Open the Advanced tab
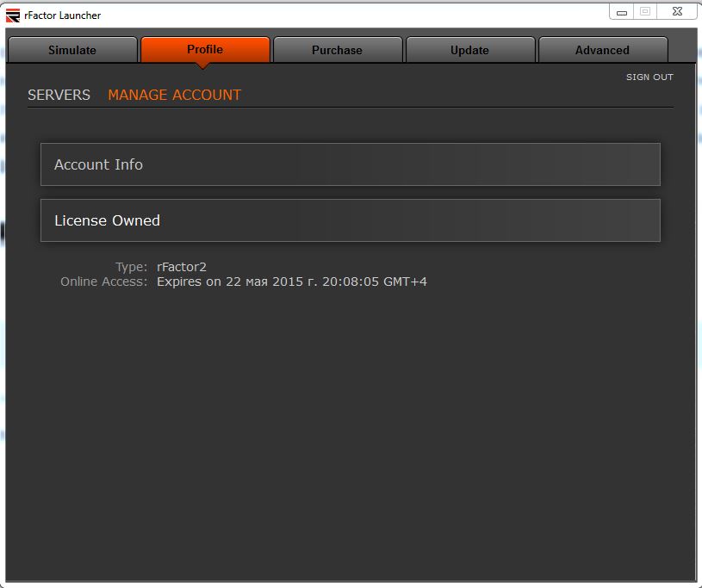Screen dimensions: 702x588 click(602, 50)
